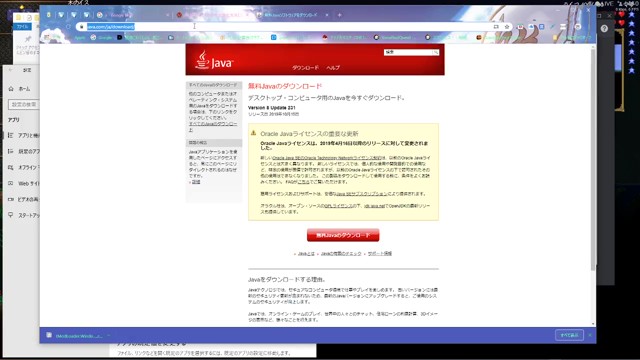Click the translate icon in the address bar
This screenshot has width=640, height=360.
click(496, 27)
